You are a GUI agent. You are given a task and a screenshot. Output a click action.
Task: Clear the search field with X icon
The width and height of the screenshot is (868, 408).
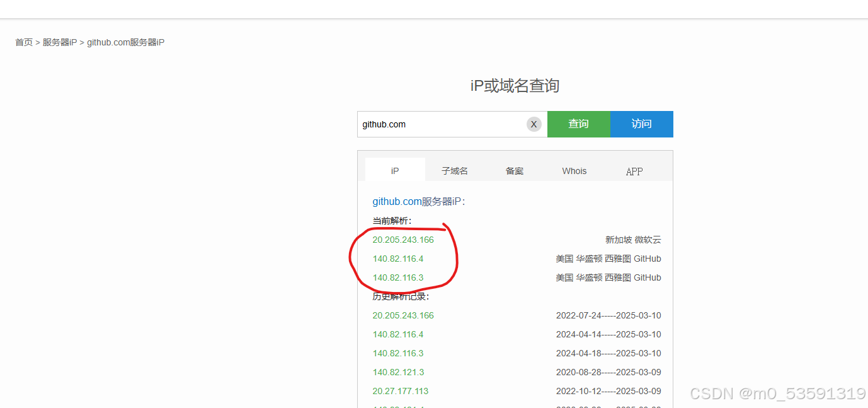pos(534,124)
